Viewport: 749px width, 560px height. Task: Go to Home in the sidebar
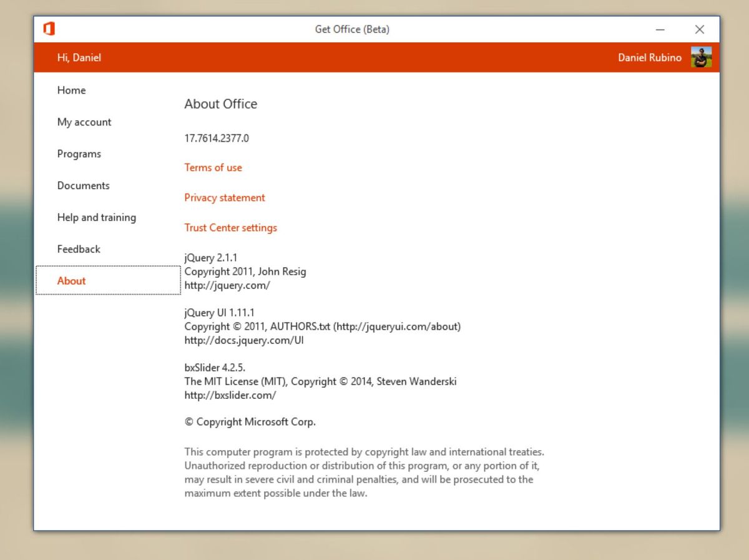(x=71, y=91)
